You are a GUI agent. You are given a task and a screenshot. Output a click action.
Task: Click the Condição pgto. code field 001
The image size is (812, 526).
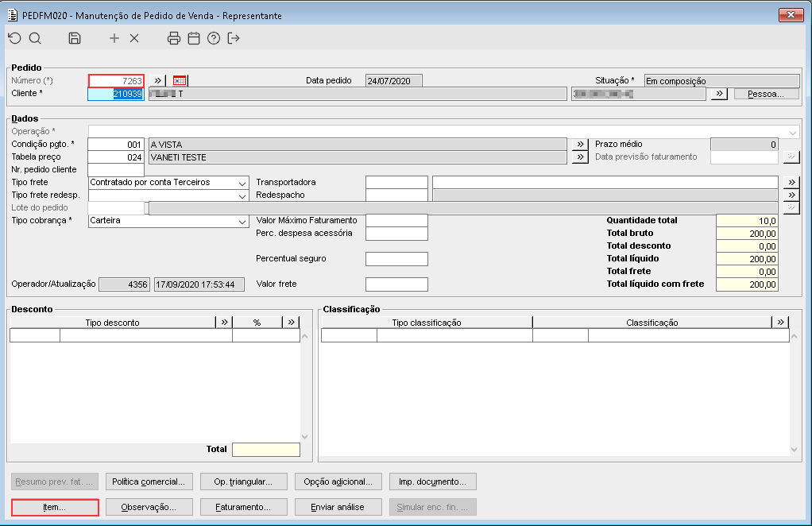pyautogui.click(x=116, y=145)
